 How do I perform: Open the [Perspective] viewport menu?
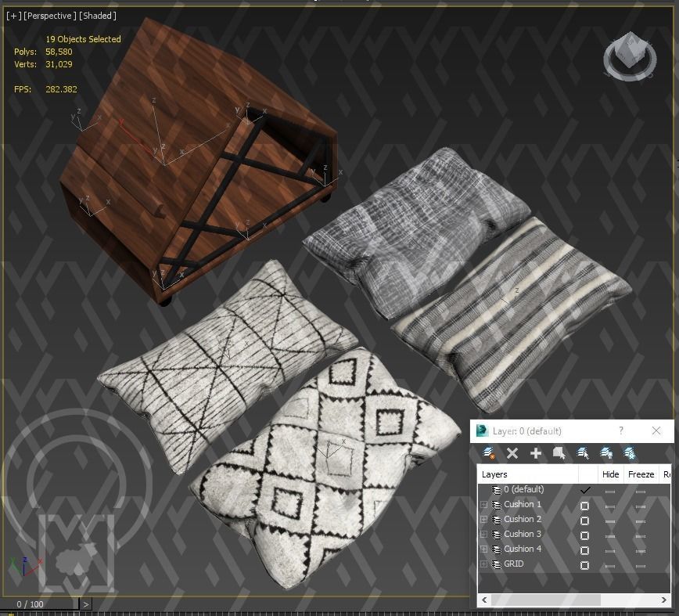pyautogui.click(x=49, y=16)
